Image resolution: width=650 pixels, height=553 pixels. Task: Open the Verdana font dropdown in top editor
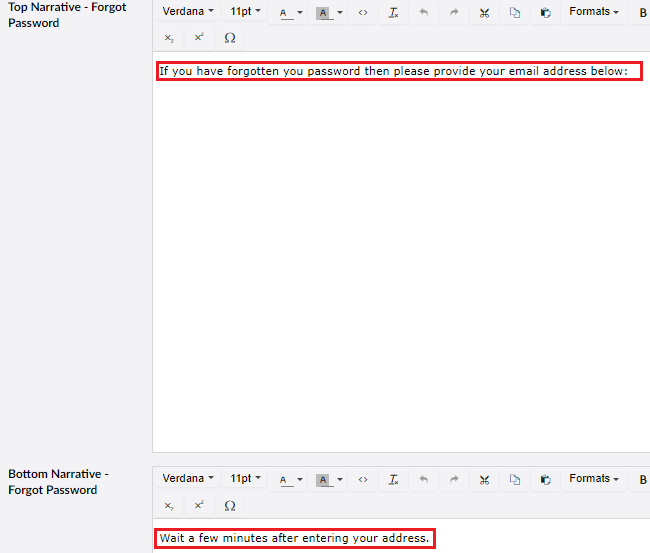[188, 12]
